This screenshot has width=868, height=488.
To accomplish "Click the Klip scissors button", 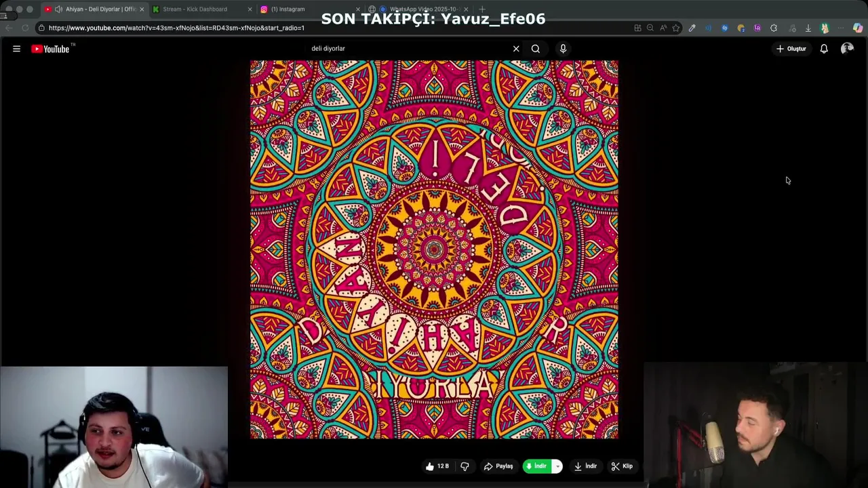I will 622,466.
